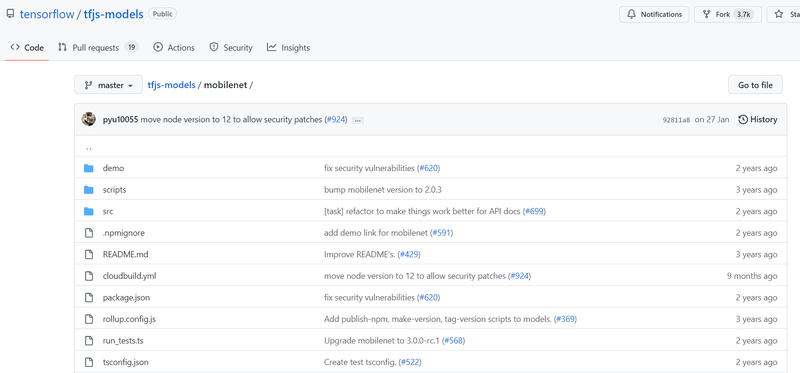
Task: Click 'Improve README's.' commit message
Action: 360,254
